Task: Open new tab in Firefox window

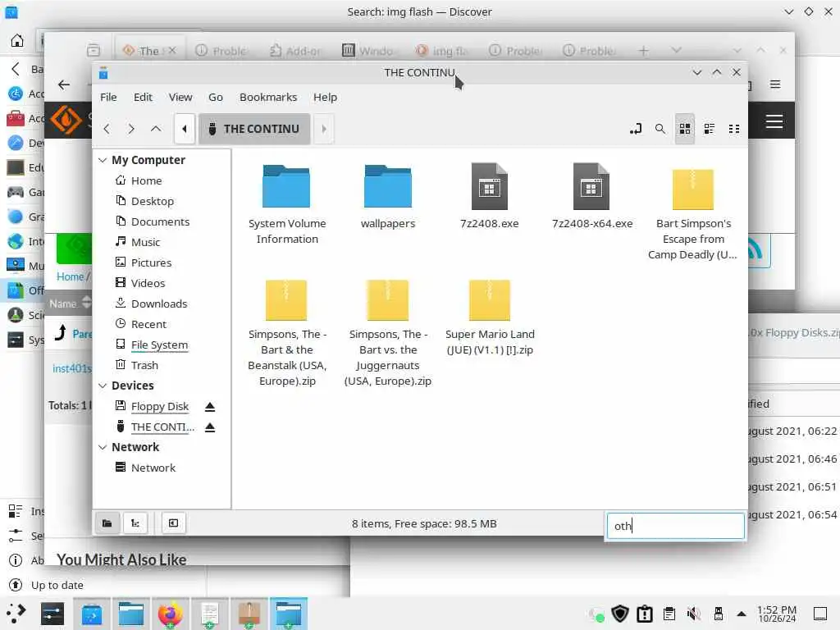Action: (643, 50)
